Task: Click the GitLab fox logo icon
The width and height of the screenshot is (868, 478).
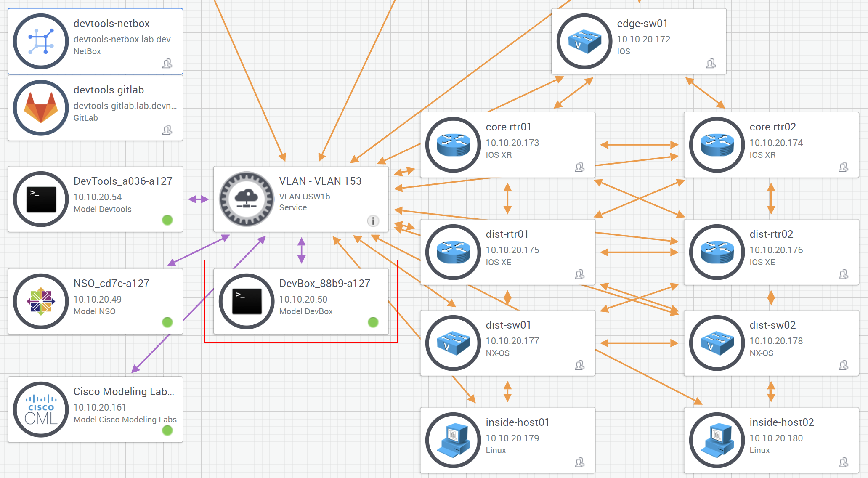Action: [41, 108]
